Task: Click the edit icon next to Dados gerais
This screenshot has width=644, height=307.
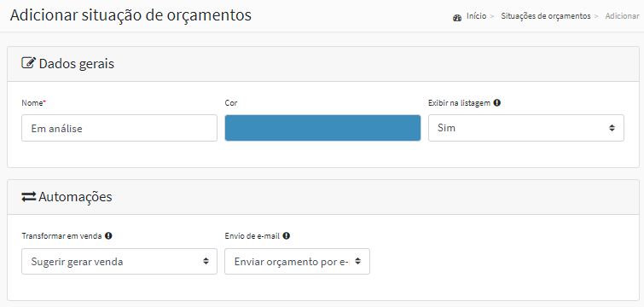Action: [28, 63]
